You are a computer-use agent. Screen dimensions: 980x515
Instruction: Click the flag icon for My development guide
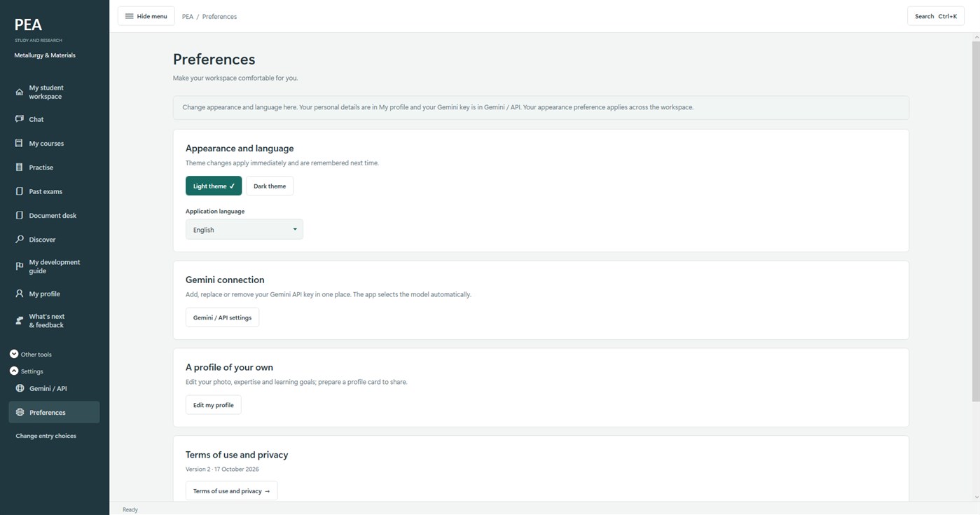click(19, 266)
